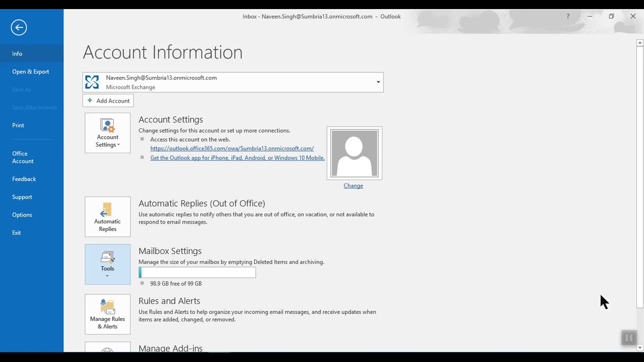Click the pause overlay button
This screenshot has height=362, width=644.
click(x=629, y=338)
